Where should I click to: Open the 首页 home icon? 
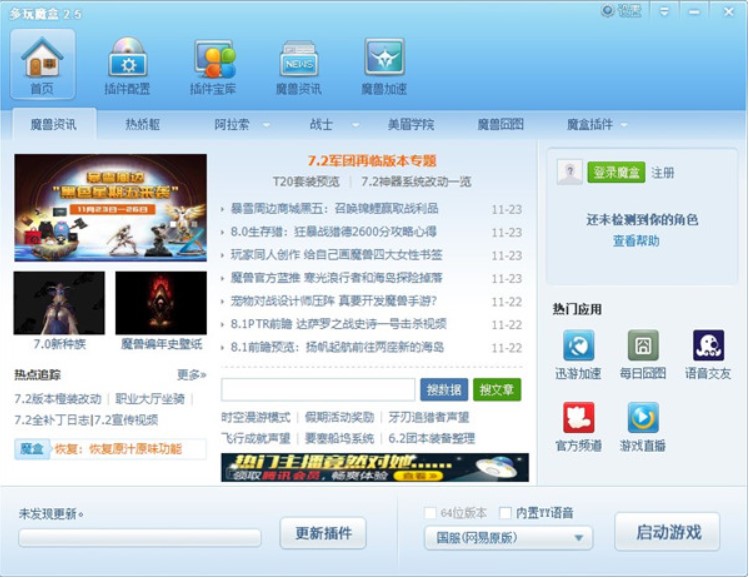(x=43, y=64)
